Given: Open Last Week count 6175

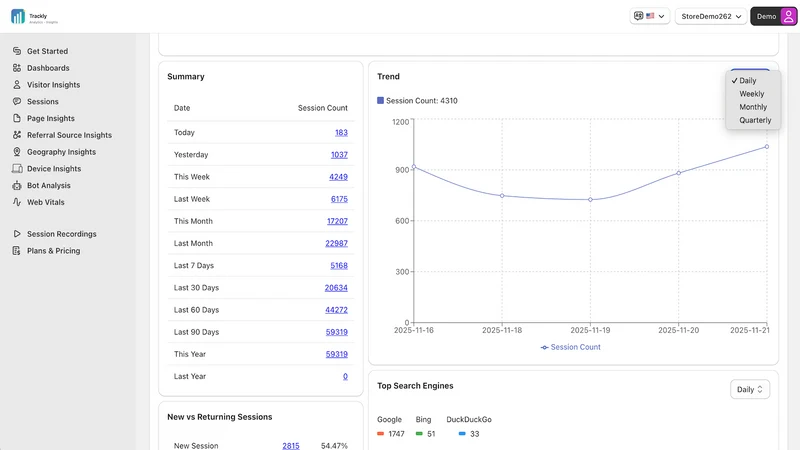Looking at the screenshot, I should (x=339, y=199).
